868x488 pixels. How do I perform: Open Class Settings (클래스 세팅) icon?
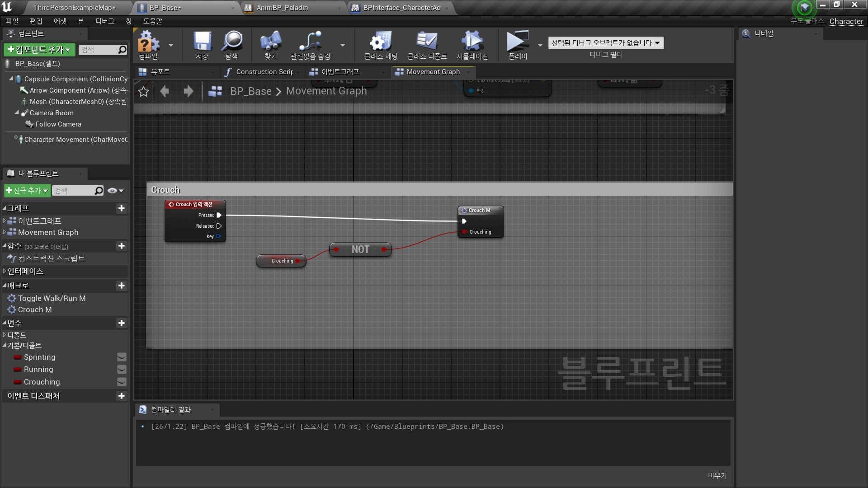381,42
